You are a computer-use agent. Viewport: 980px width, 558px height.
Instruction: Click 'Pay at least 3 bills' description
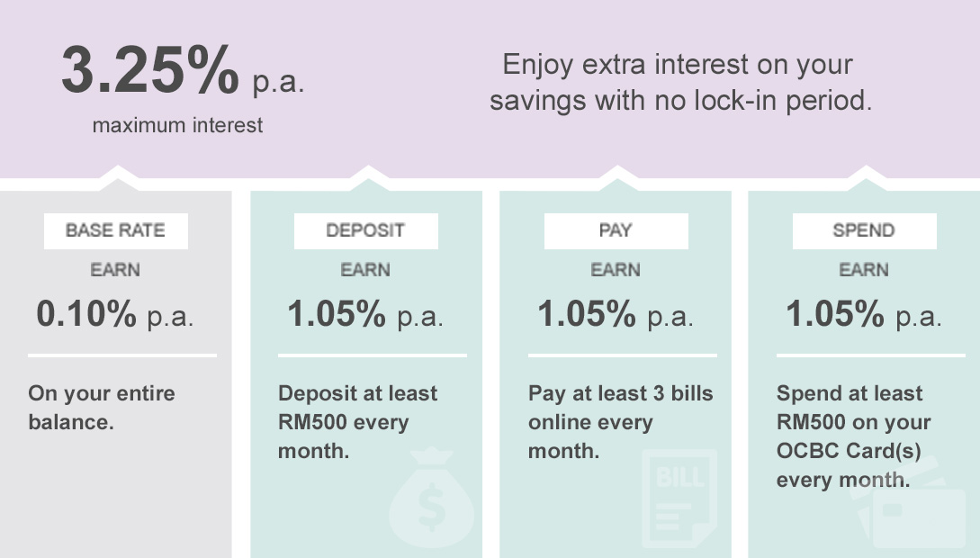(x=621, y=422)
